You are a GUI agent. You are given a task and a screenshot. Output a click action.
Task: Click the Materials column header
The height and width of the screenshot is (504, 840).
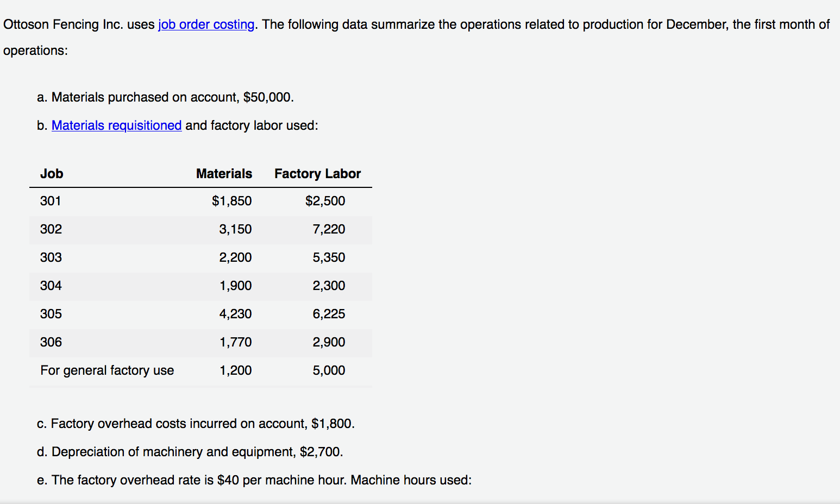tap(224, 174)
